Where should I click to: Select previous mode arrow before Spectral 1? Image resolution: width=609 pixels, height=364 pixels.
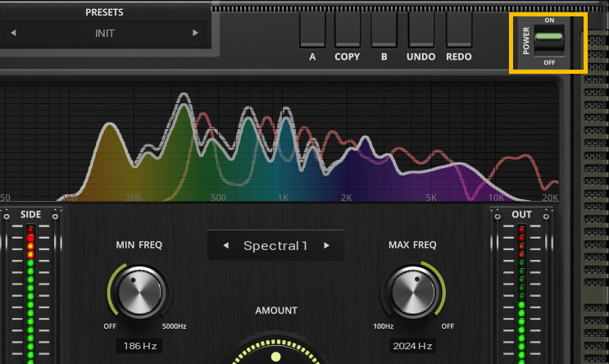pyautogui.click(x=225, y=245)
